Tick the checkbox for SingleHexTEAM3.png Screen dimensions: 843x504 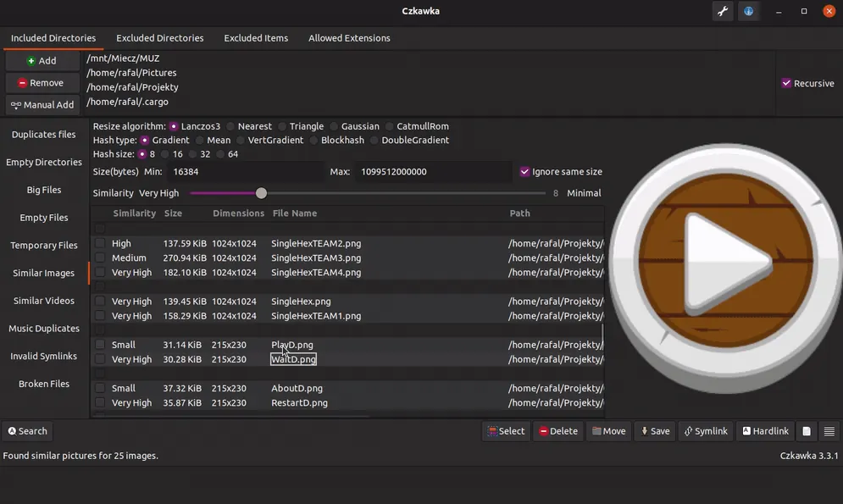pos(100,258)
